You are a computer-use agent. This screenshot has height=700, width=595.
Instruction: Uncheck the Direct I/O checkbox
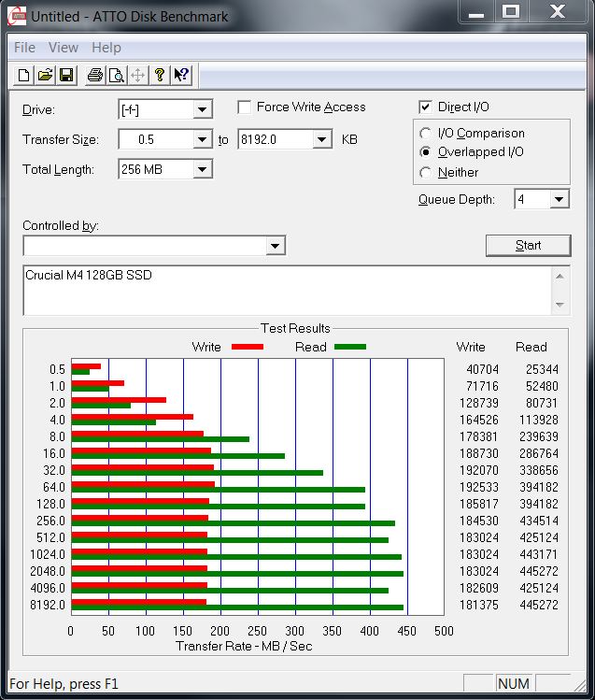coord(426,107)
